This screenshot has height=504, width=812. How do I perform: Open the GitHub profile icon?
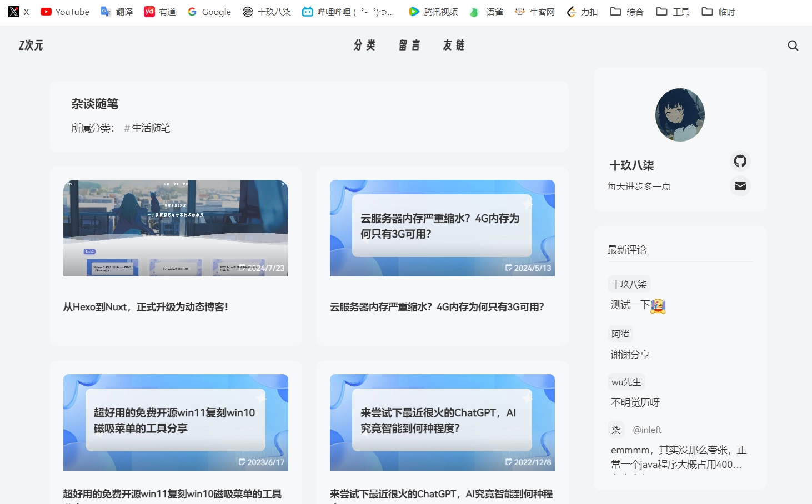coord(740,161)
